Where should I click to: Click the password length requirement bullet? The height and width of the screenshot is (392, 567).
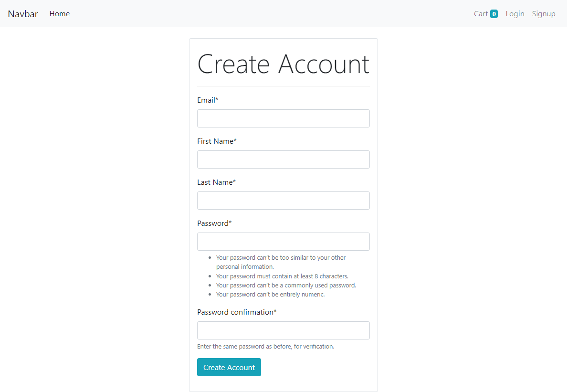point(282,276)
